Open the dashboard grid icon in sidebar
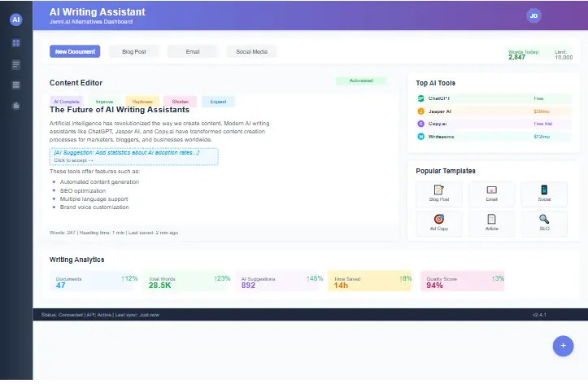Viewport: 588px width, 384px height. click(x=15, y=43)
